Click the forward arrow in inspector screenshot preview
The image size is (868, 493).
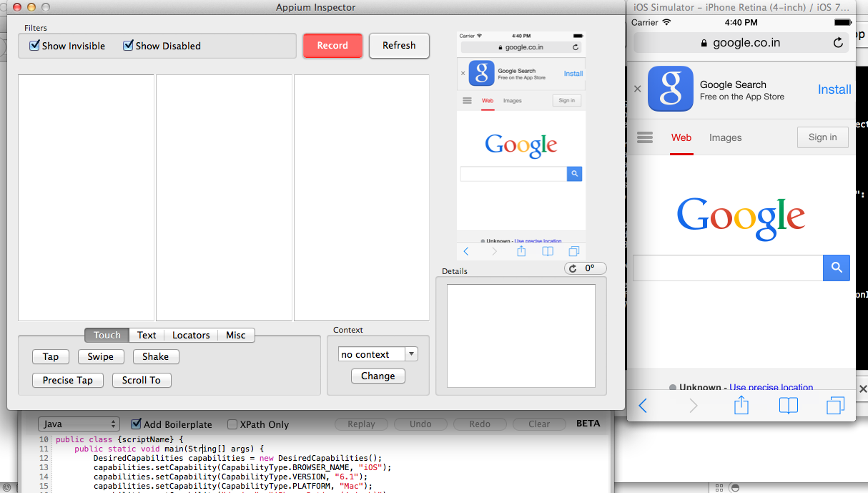494,251
